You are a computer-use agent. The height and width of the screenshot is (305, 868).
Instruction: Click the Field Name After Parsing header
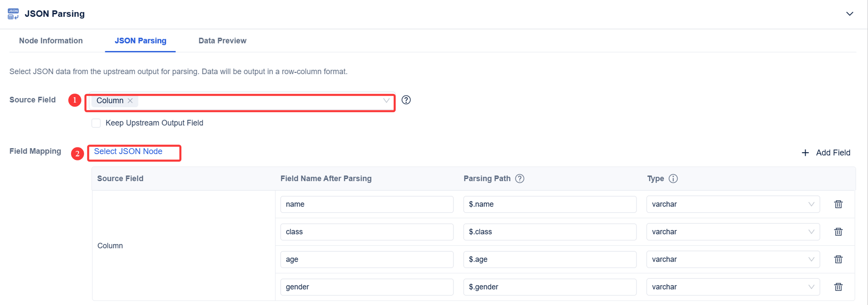(x=326, y=178)
